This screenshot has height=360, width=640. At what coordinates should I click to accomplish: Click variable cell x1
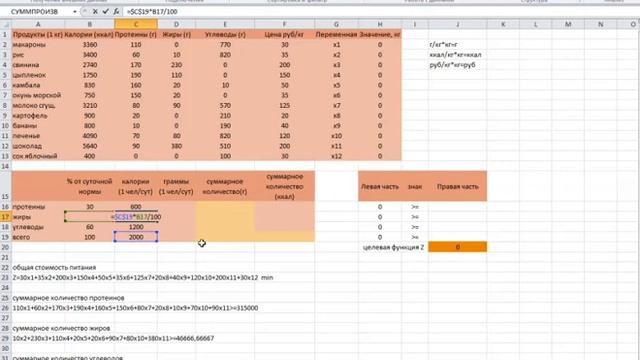point(336,44)
